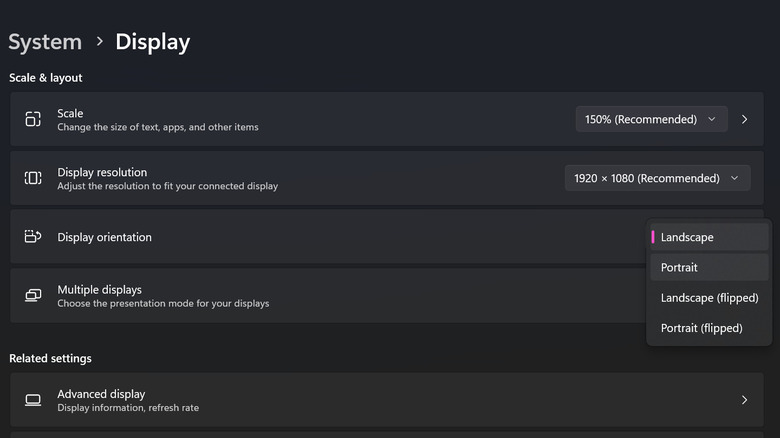Click the Multiple displays icon
This screenshot has width=780, height=438.
click(33, 295)
